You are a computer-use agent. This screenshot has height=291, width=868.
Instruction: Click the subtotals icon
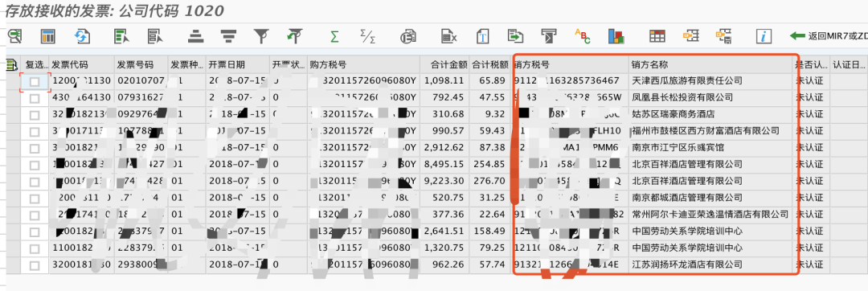(x=367, y=36)
